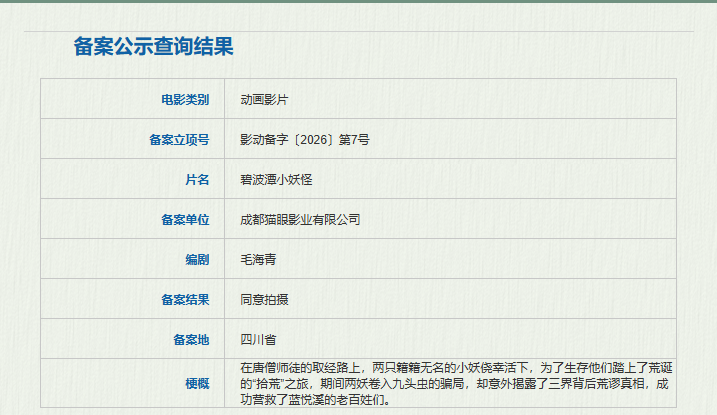717x415 pixels.
Task: Click the 电影类别 row label
Action: click(x=185, y=100)
